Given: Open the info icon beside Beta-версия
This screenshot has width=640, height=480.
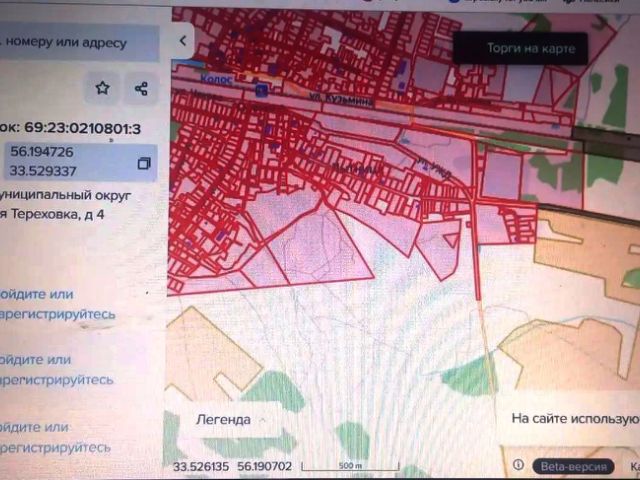Looking at the screenshot, I should click(x=518, y=464).
